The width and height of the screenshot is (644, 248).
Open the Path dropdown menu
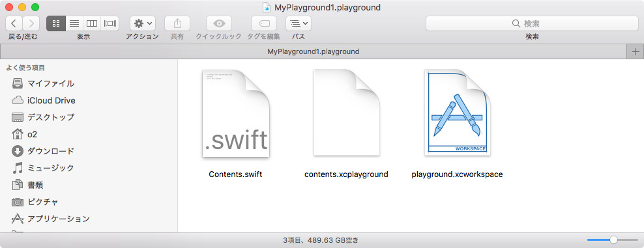pyautogui.click(x=298, y=23)
